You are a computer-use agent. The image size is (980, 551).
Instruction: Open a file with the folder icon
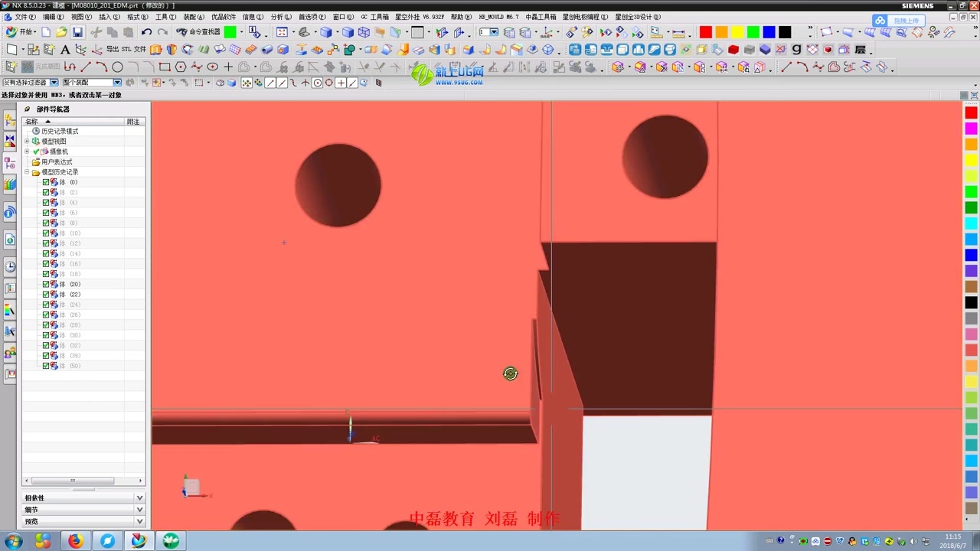(x=61, y=32)
